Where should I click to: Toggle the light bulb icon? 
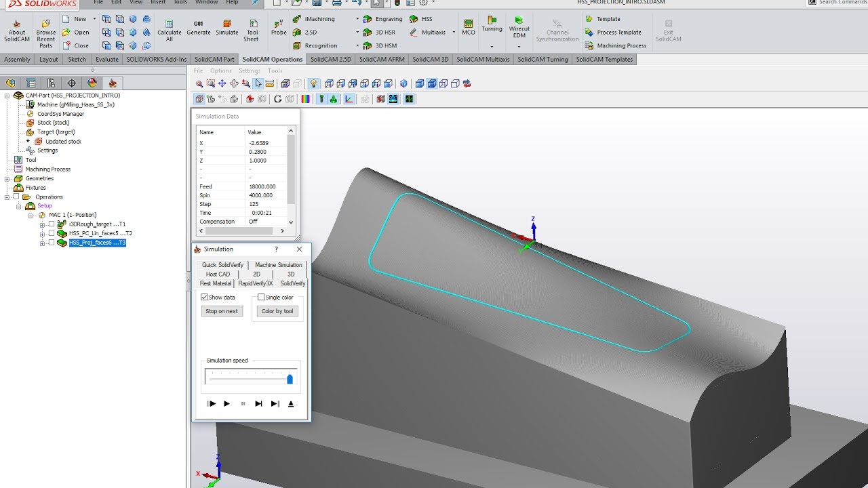pos(313,83)
